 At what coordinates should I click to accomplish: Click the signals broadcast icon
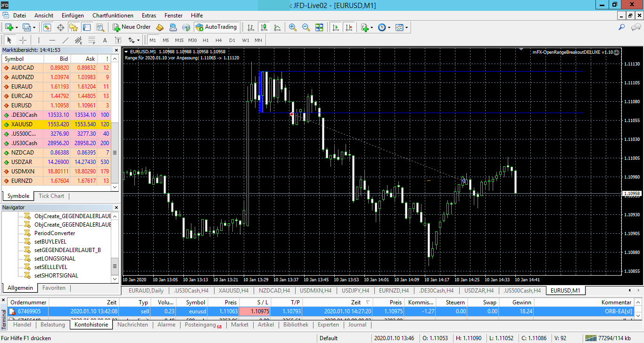pos(186,27)
